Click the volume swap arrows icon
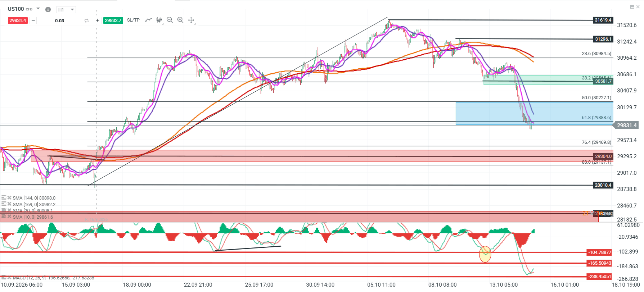 coord(86,20)
